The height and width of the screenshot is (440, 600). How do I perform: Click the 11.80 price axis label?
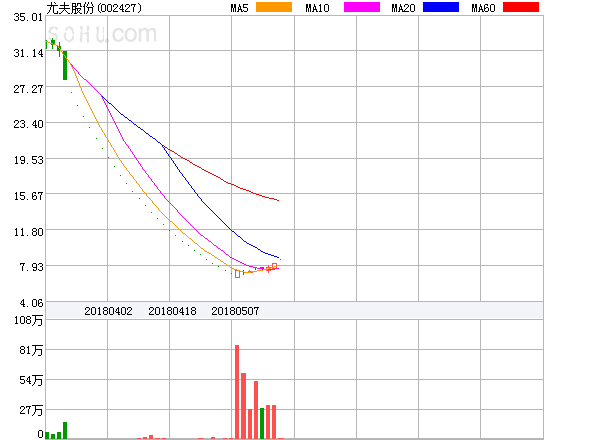pyautogui.click(x=28, y=232)
